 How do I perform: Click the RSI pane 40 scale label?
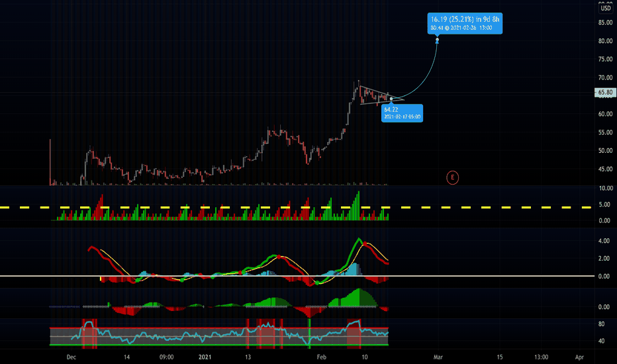(601, 341)
